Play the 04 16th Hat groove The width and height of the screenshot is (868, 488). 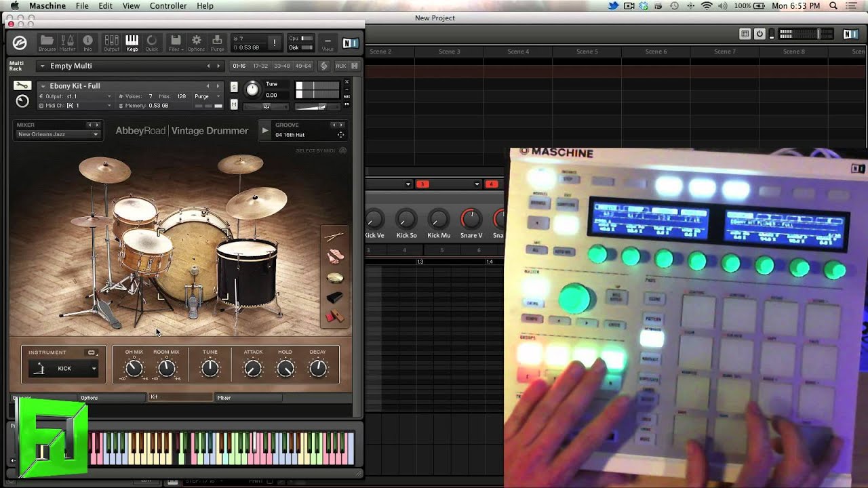coord(265,130)
